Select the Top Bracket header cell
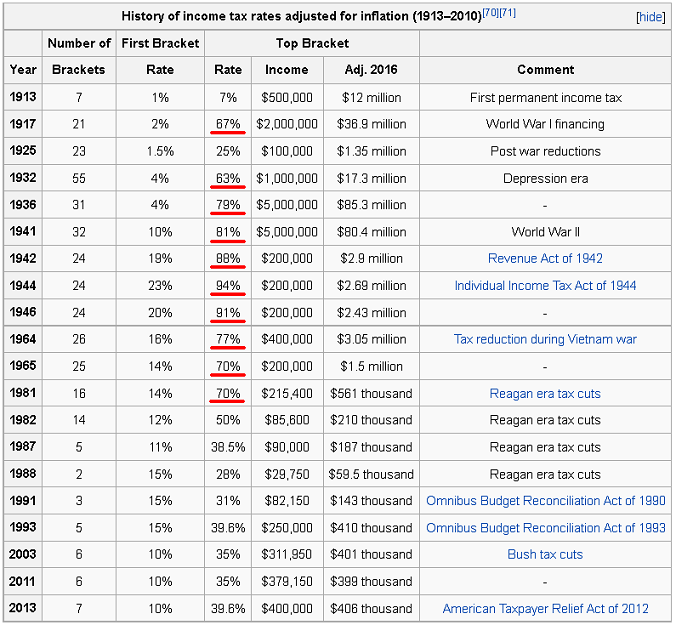The width and height of the screenshot is (676, 625). click(312, 43)
